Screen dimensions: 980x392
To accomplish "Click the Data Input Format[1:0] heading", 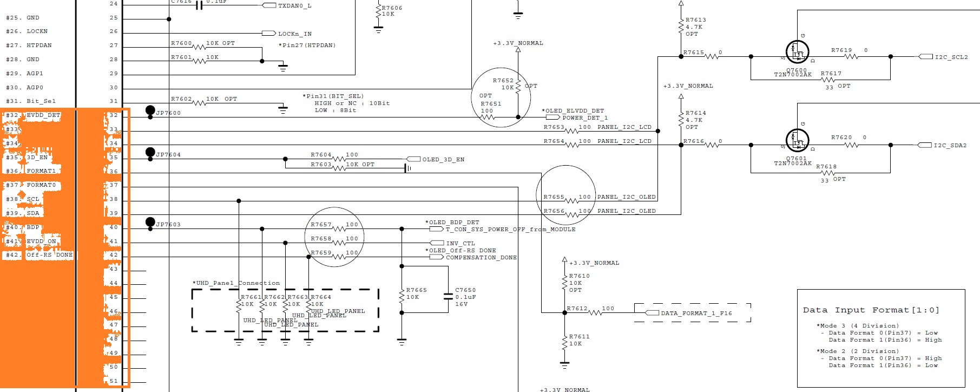I will click(x=871, y=310).
